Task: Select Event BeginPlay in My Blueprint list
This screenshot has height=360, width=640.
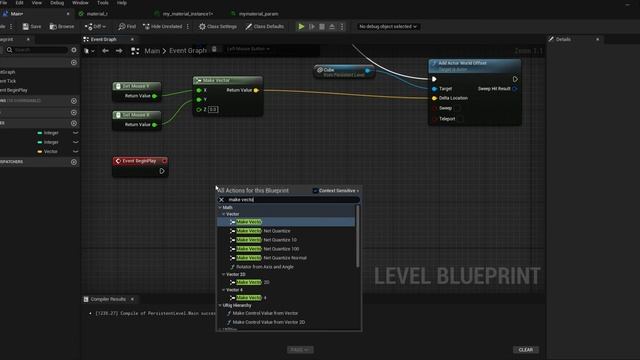Action: 14,90
